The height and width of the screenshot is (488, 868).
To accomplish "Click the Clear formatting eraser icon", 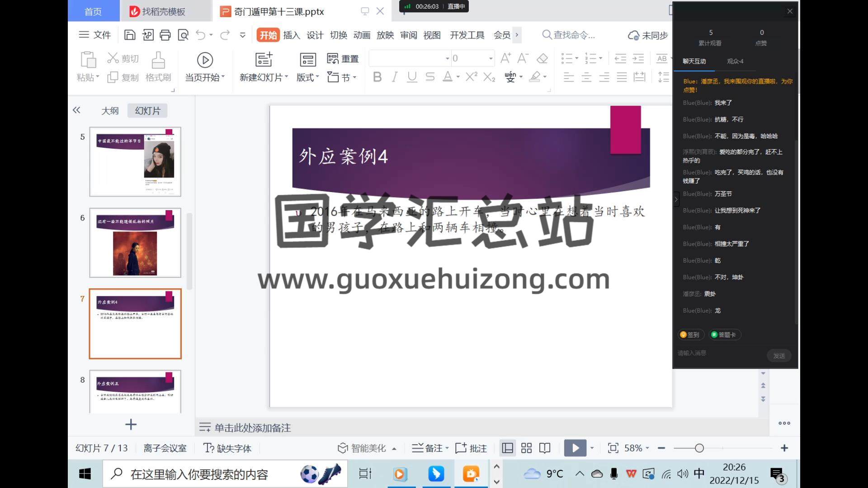I will pos(542,58).
